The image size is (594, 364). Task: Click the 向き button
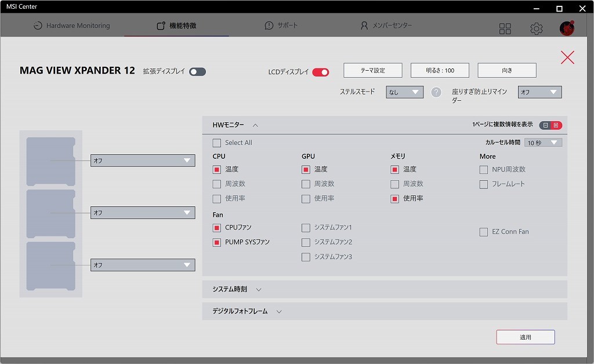(507, 70)
